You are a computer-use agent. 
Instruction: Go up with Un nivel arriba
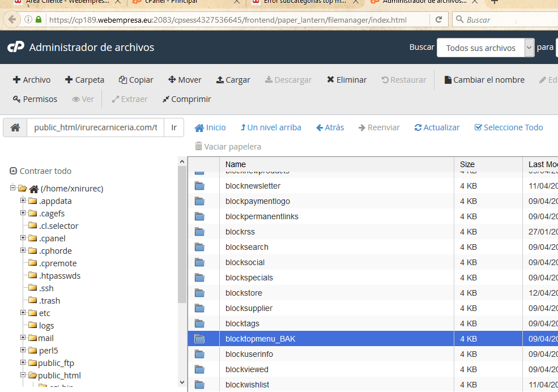click(x=271, y=127)
